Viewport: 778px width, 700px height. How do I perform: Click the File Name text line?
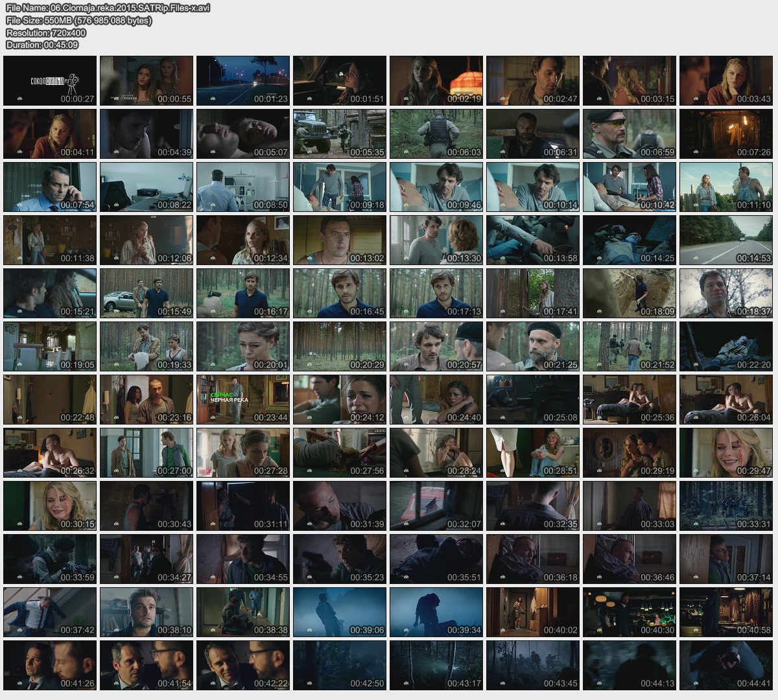[x=108, y=8]
